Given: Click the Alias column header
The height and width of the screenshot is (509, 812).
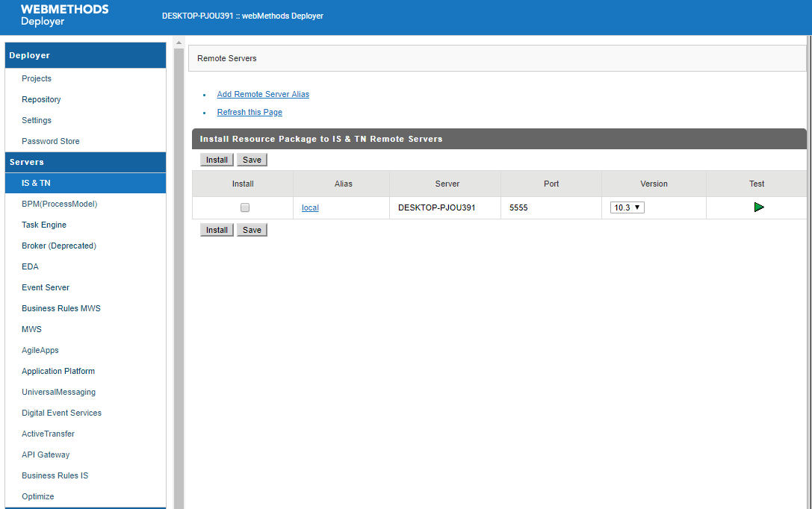Looking at the screenshot, I should pyautogui.click(x=343, y=184).
